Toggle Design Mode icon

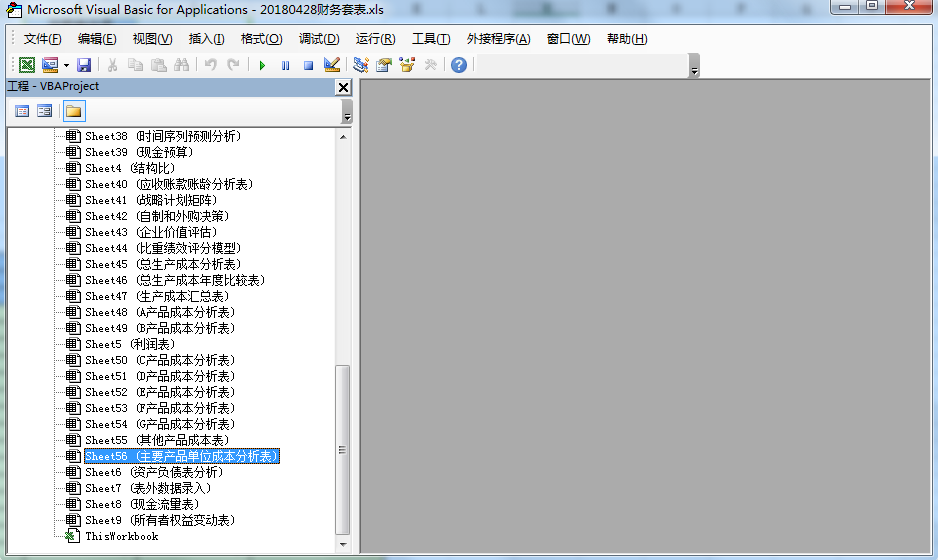pos(331,65)
